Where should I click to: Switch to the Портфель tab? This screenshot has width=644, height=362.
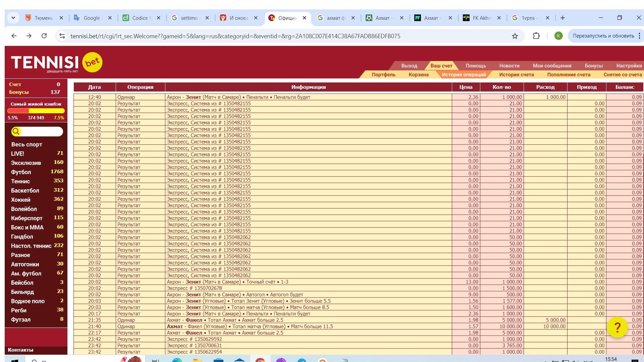tap(383, 75)
